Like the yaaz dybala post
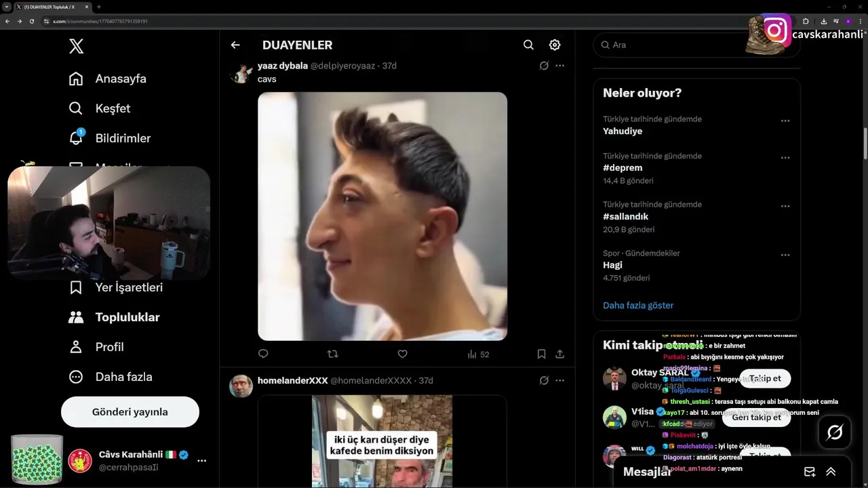 tap(402, 354)
